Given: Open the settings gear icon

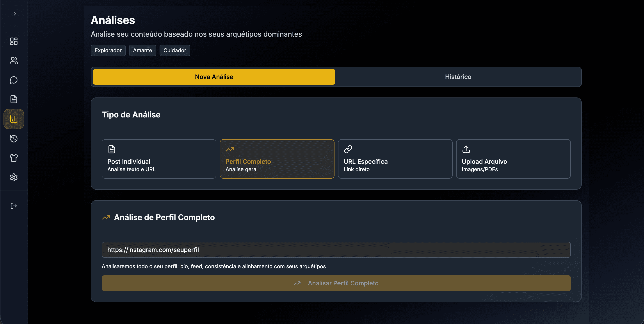Looking at the screenshot, I should pyautogui.click(x=14, y=177).
